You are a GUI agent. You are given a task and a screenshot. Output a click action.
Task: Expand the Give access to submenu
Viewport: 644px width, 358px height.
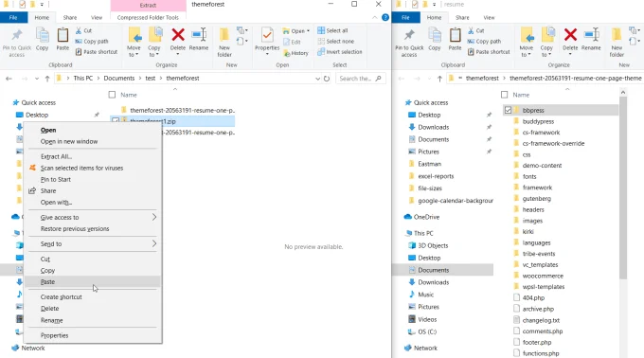click(x=154, y=217)
